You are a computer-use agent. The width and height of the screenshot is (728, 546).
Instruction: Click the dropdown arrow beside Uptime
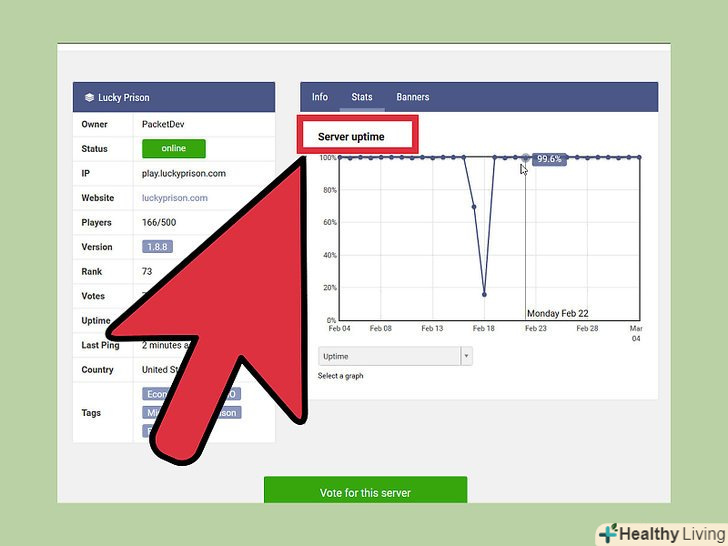coord(466,356)
